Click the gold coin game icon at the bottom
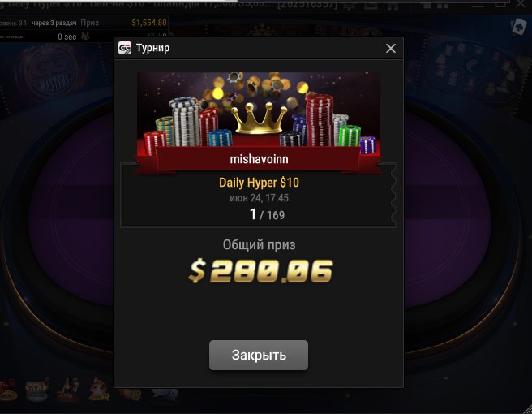The width and height of the screenshot is (532, 414). [131, 393]
